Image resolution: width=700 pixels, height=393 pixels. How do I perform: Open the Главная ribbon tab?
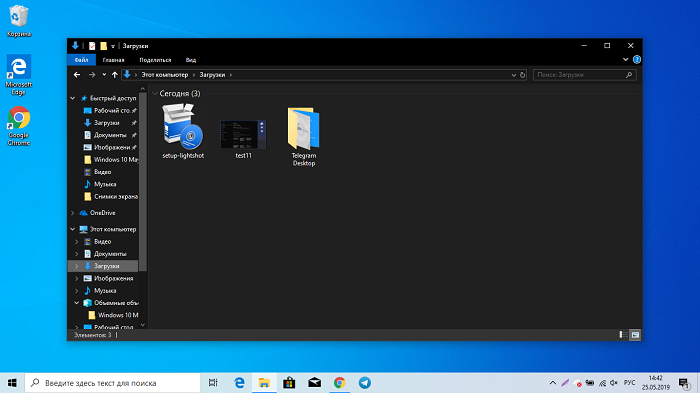pyautogui.click(x=113, y=60)
